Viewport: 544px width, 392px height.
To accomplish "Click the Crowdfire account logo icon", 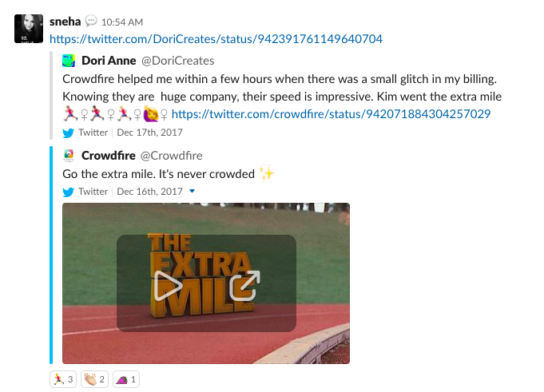I will 69,155.
